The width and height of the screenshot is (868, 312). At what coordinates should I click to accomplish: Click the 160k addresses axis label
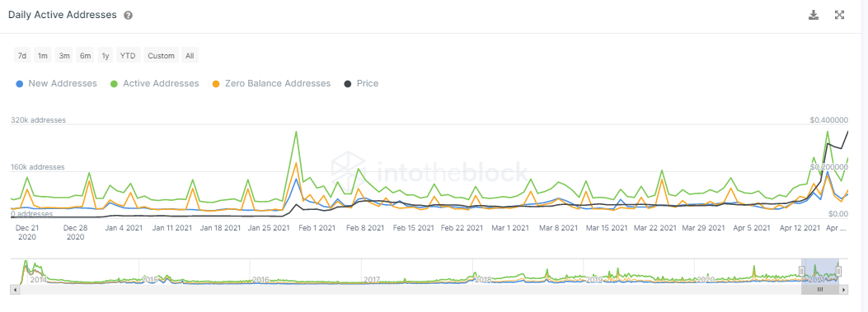click(x=38, y=167)
